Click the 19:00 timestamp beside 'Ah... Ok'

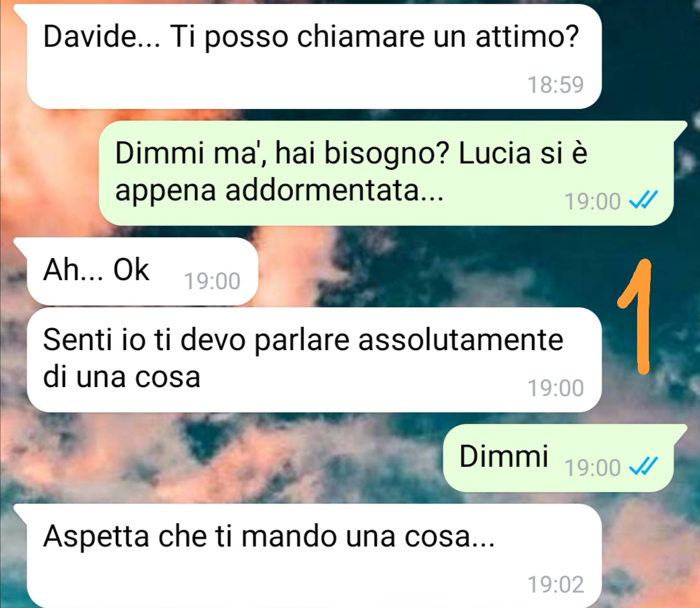click(x=213, y=281)
